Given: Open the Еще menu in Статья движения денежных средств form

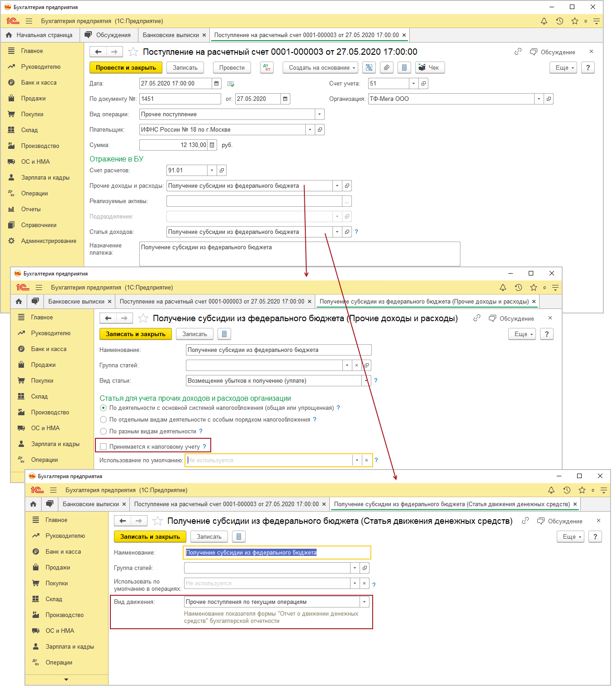Looking at the screenshot, I should (571, 537).
